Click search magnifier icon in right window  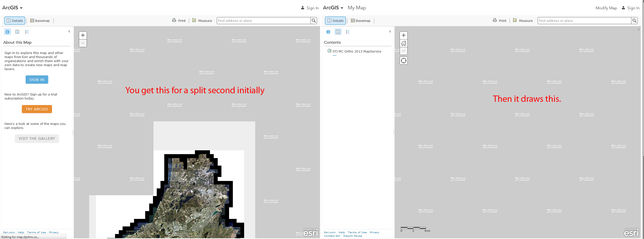634,21
